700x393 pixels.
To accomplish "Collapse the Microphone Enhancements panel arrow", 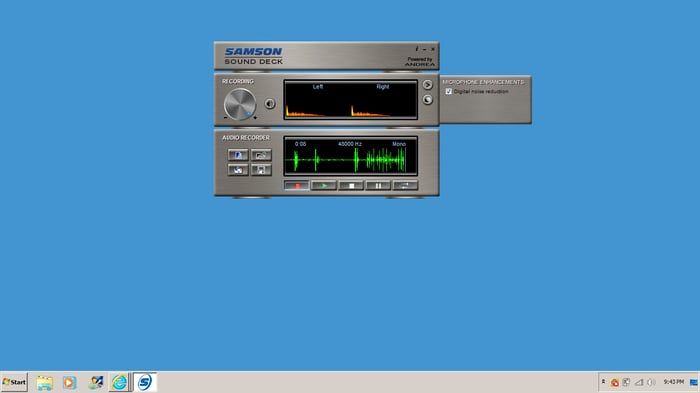I will click(x=427, y=84).
